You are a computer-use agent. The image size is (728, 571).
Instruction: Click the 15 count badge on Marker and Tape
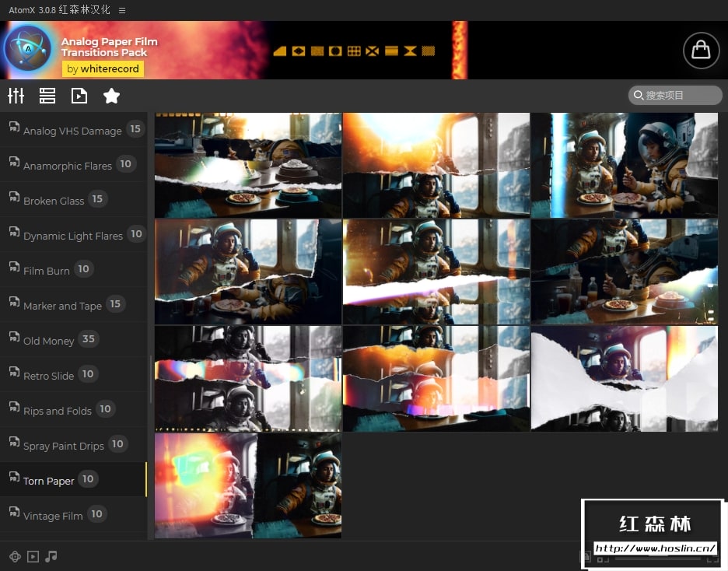coord(115,303)
